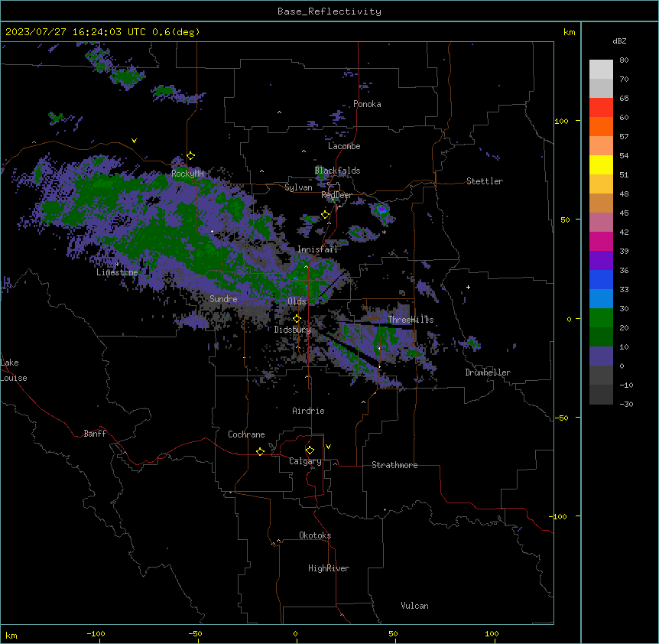Click the -50 km right axis label
659x644 pixels.
pyautogui.click(x=561, y=418)
